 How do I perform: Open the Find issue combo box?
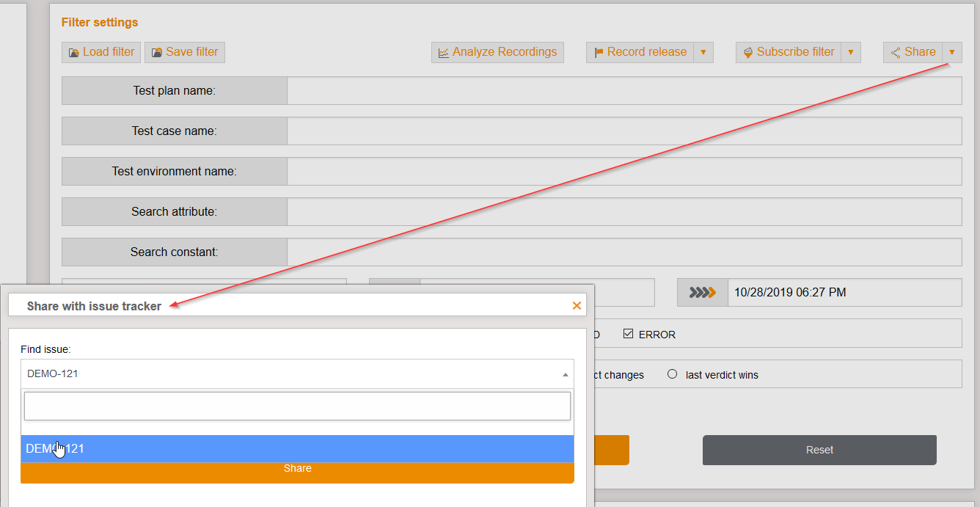pyautogui.click(x=297, y=374)
